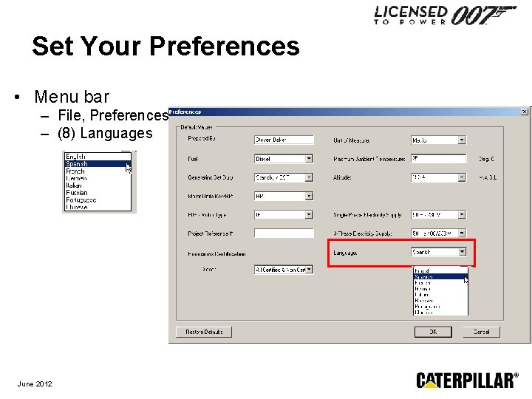532x399 pixels.
Task: Pick Russian in the dialog language list
Action: point(440,301)
